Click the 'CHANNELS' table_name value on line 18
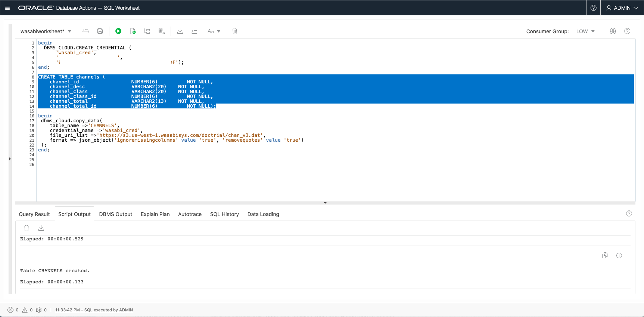This screenshot has width=644, height=317. [x=102, y=126]
